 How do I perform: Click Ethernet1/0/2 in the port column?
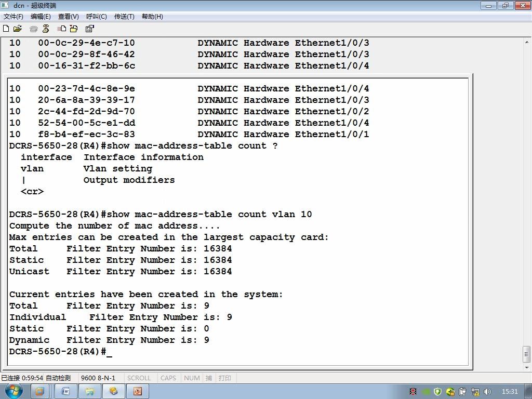(x=332, y=111)
